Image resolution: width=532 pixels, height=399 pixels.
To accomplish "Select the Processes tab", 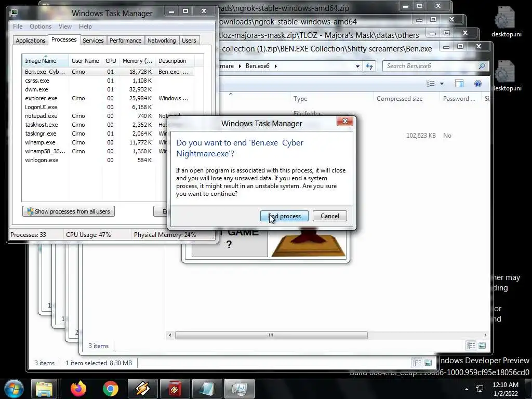I will (64, 39).
